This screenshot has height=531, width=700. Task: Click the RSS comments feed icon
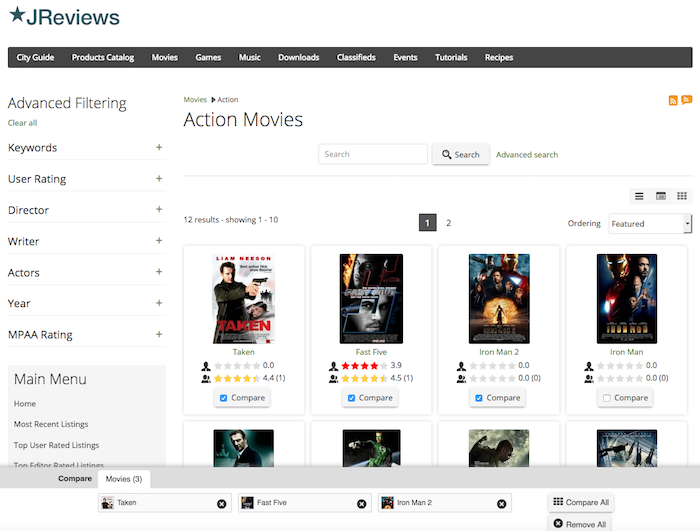(687, 100)
